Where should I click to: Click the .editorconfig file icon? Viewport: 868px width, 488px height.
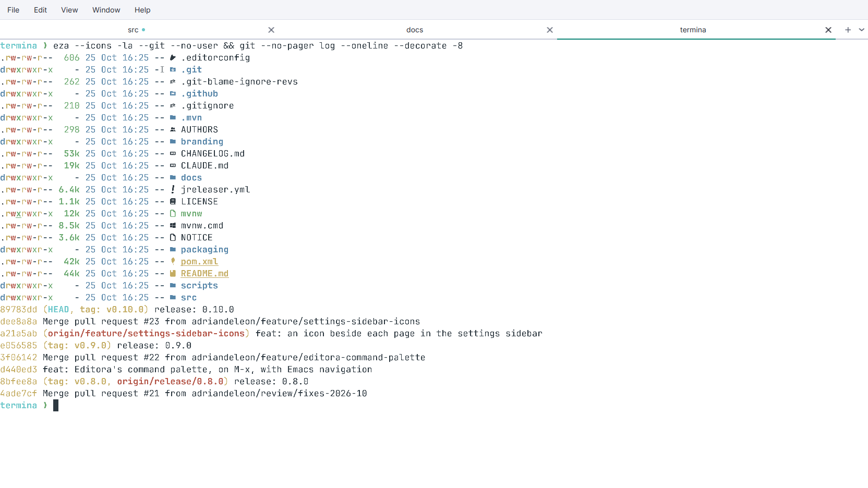pos(173,58)
